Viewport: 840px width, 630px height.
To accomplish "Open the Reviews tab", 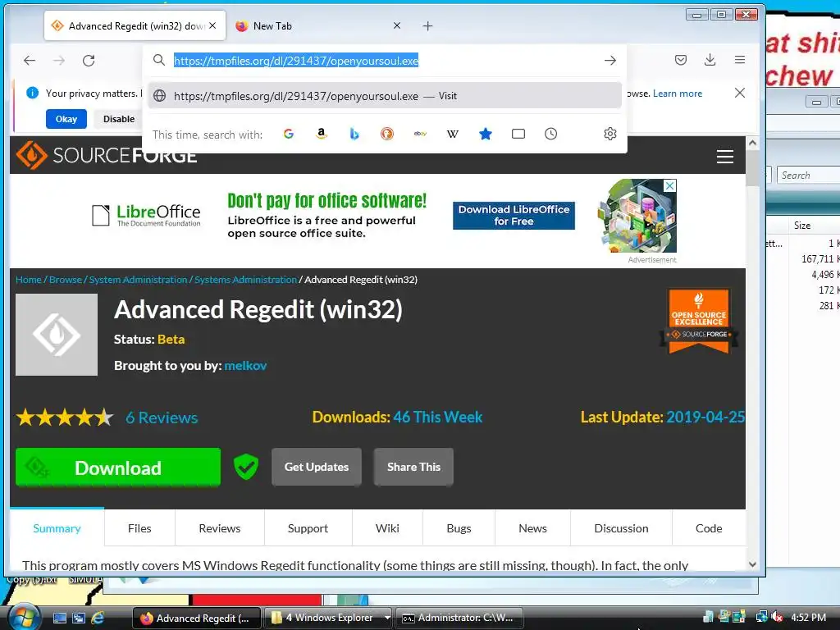I will click(x=220, y=528).
